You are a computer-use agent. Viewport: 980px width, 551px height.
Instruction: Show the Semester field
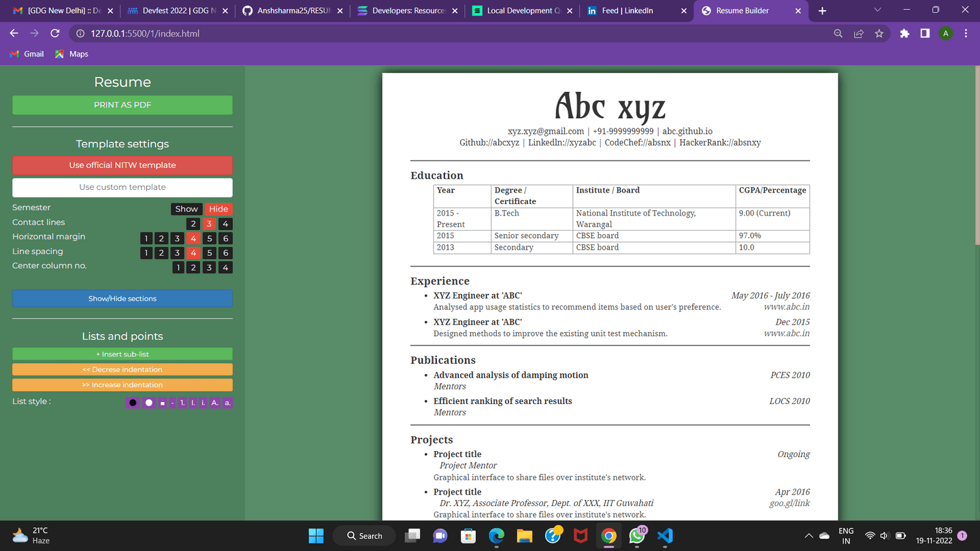coord(186,209)
